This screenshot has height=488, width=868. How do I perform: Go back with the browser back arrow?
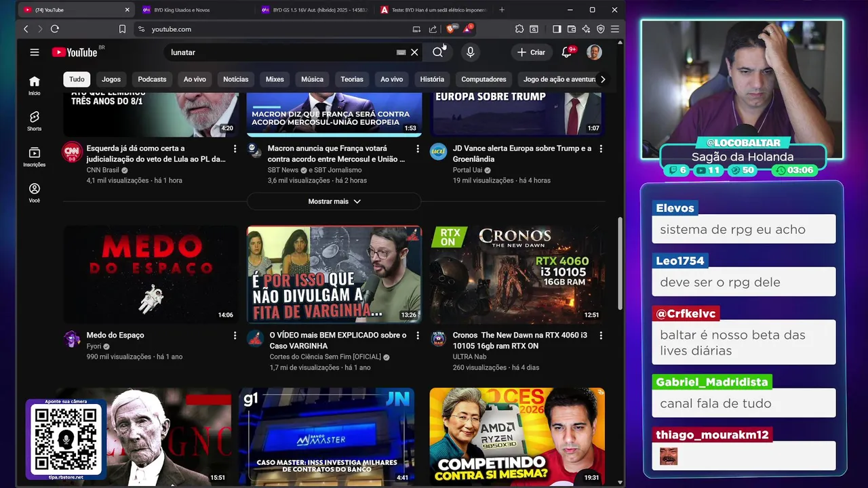pyautogui.click(x=26, y=29)
